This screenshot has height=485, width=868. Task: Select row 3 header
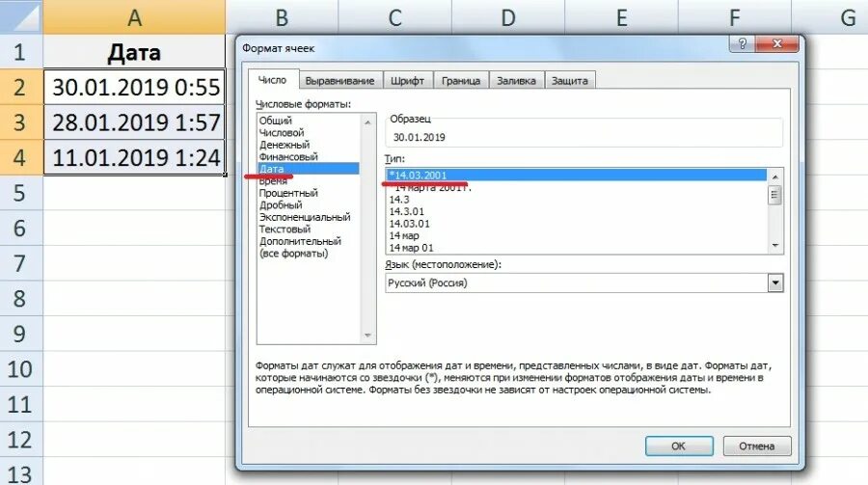point(21,122)
